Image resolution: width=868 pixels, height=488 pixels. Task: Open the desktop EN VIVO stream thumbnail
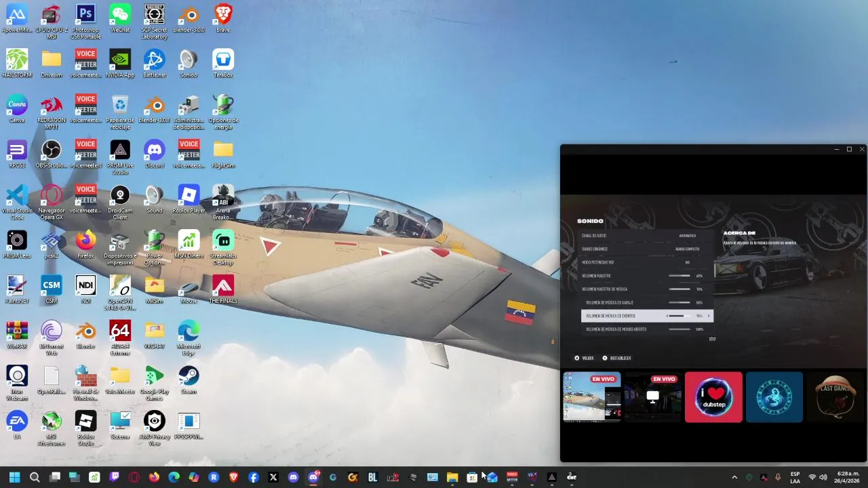(592, 397)
